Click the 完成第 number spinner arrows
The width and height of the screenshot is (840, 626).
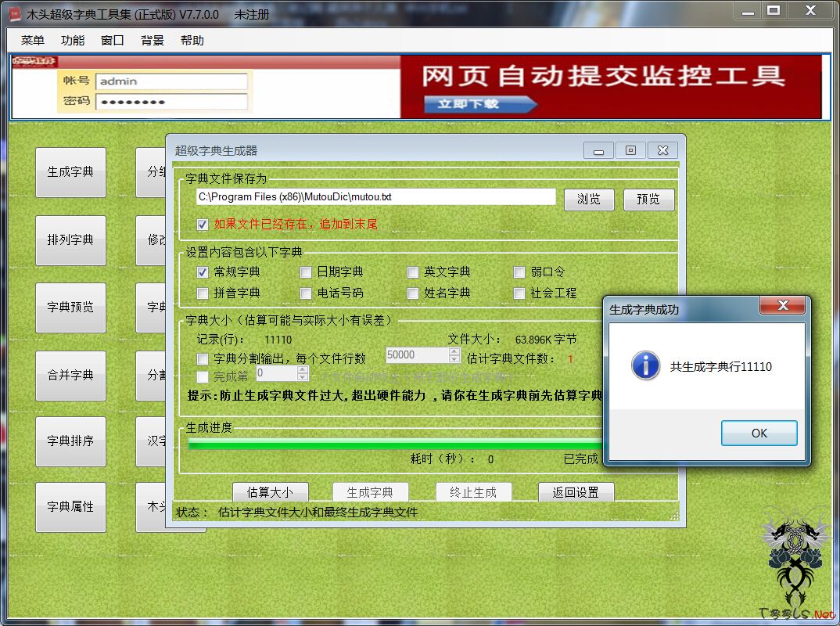(303, 374)
